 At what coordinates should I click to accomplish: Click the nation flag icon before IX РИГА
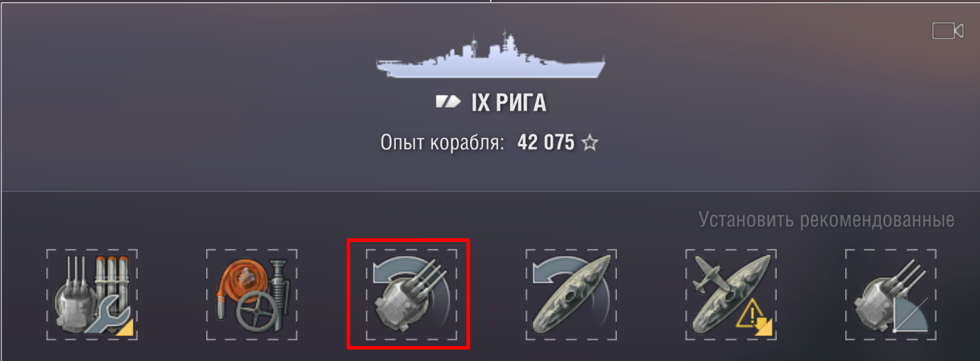[448, 103]
